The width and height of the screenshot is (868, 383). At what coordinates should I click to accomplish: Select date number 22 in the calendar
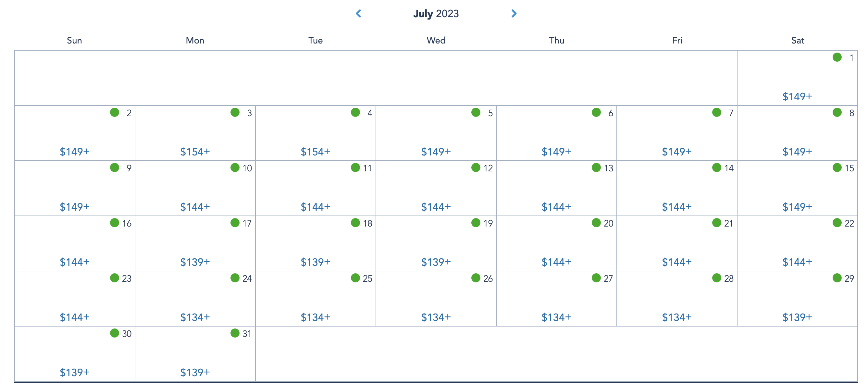pyautogui.click(x=849, y=223)
